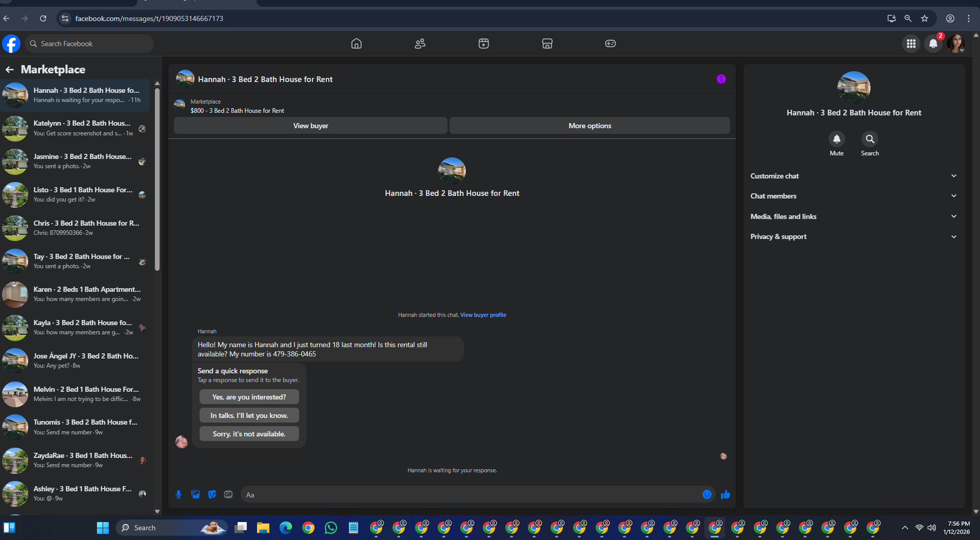Image resolution: width=980 pixels, height=540 pixels.
Task: Open Ashley conversation in list
Action: point(75,493)
